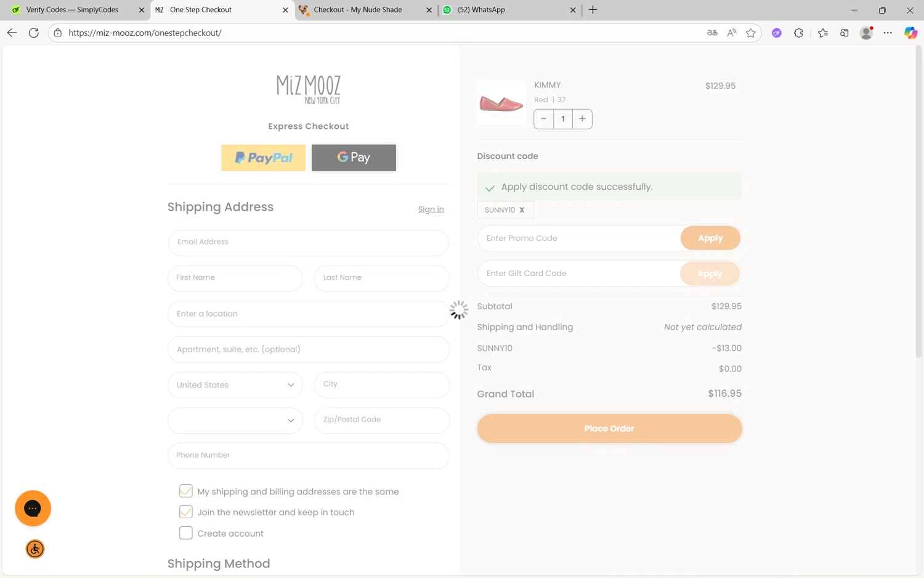Close the One Step Checkout tab
924x578 pixels.
(285, 10)
